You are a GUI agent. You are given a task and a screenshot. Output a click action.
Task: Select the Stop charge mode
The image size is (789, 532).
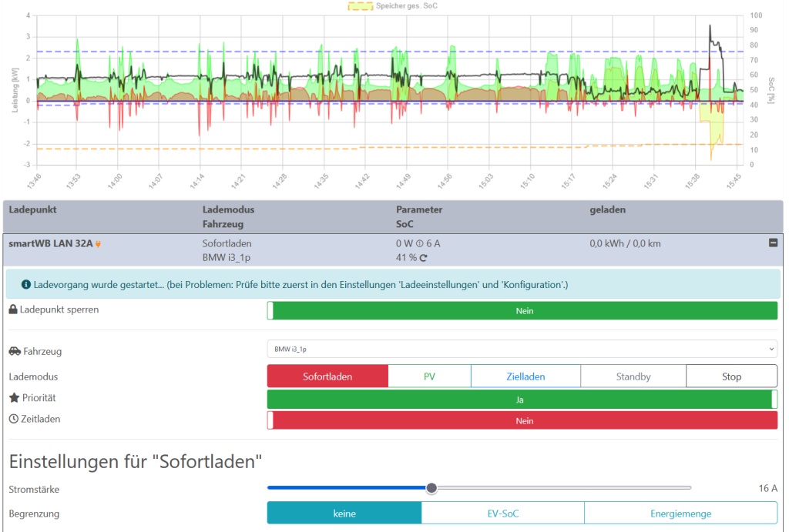click(732, 376)
